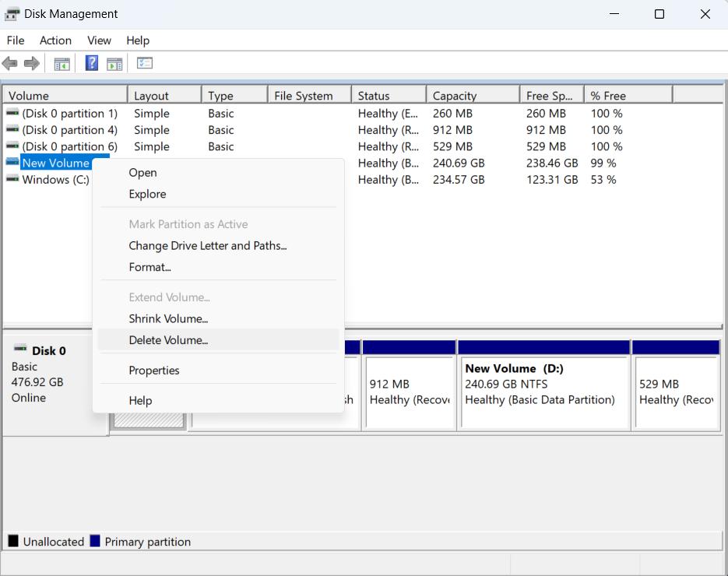Select the 529 MB recovery partition block

point(676,386)
